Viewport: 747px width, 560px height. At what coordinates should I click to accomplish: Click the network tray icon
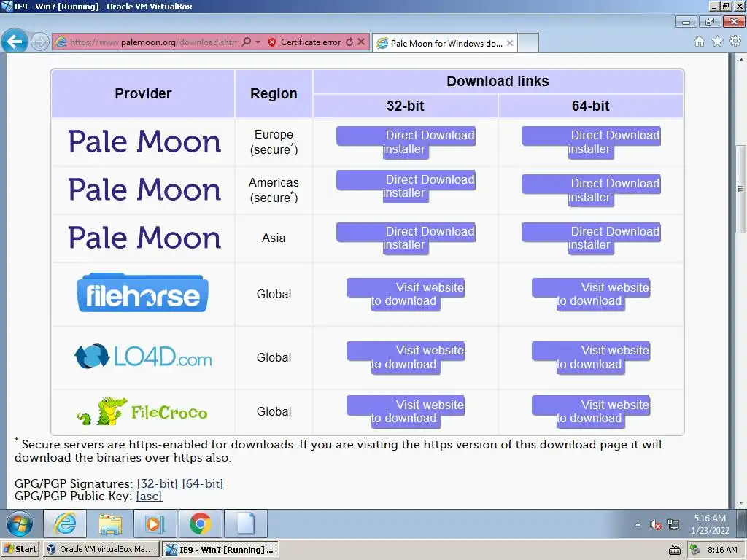[x=673, y=525]
